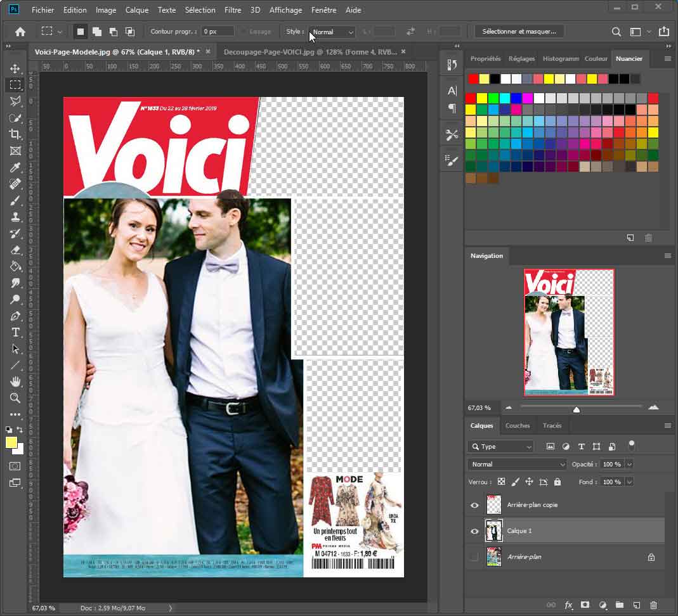Open the Calques panel menu
The height and width of the screenshot is (616, 678).
668,425
